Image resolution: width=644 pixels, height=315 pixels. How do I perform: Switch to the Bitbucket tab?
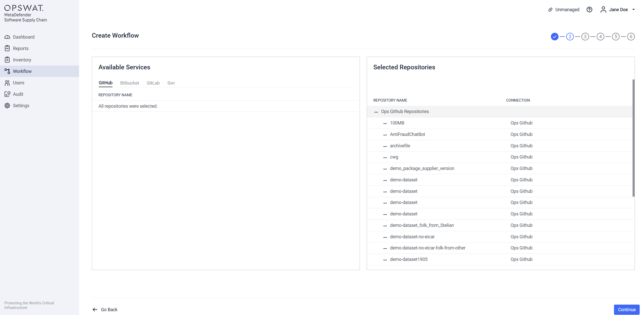point(129,83)
